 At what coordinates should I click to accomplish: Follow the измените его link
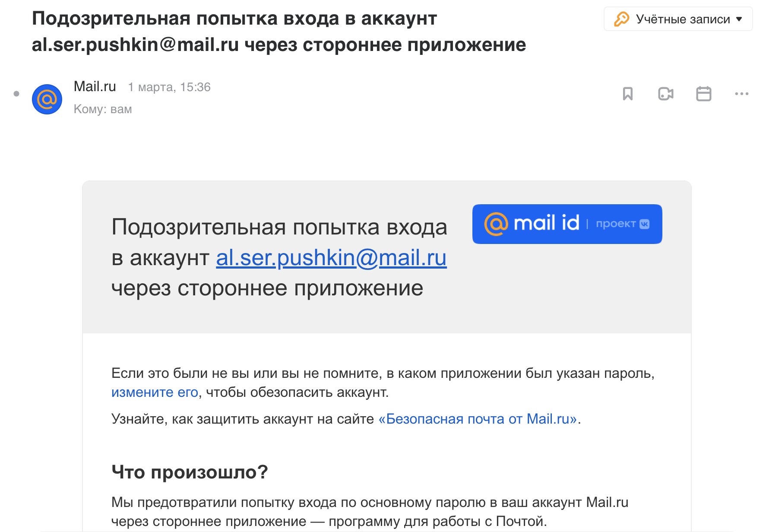[155, 392]
